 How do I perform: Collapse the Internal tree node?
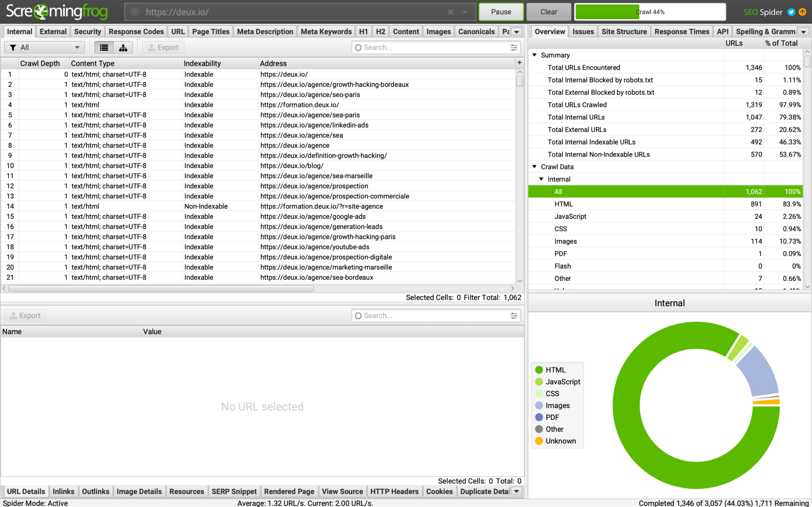(541, 179)
